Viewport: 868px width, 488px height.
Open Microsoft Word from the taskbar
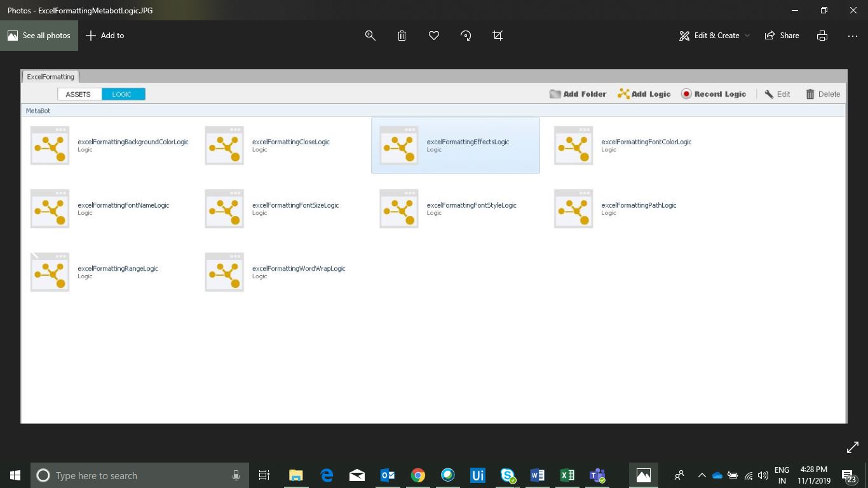click(537, 475)
